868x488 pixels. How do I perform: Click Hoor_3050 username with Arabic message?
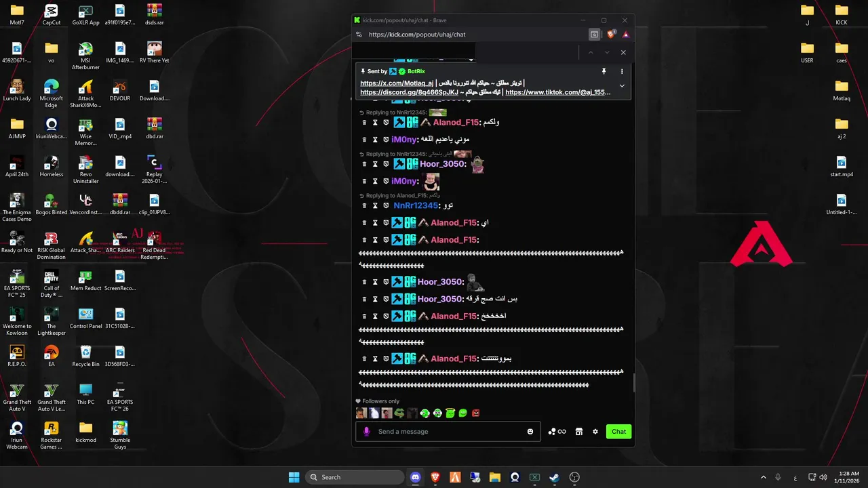(440, 299)
